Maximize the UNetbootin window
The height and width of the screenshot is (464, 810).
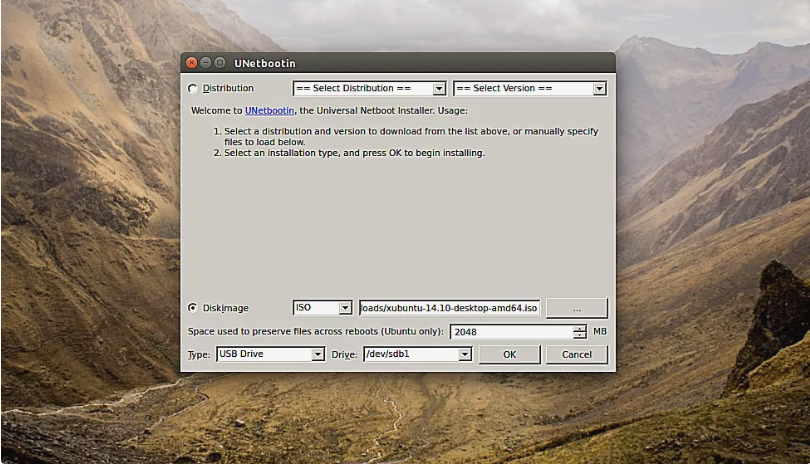[220, 63]
